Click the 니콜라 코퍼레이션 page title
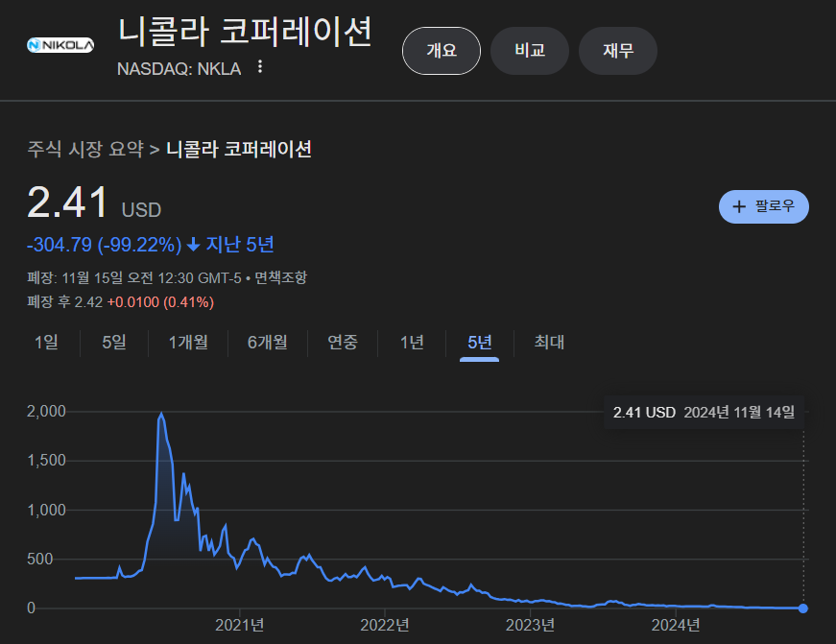The width and height of the screenshot is (836, 644). [x=244, y=32]
